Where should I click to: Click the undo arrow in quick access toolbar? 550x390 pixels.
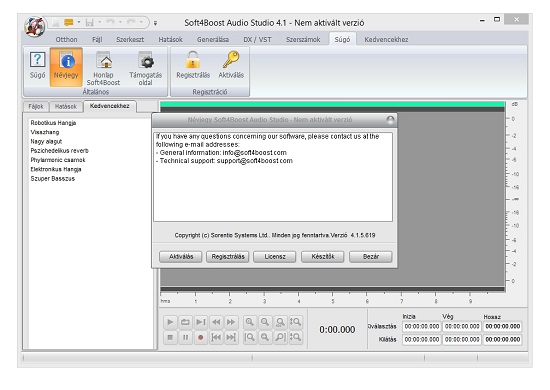click(110, 22)
